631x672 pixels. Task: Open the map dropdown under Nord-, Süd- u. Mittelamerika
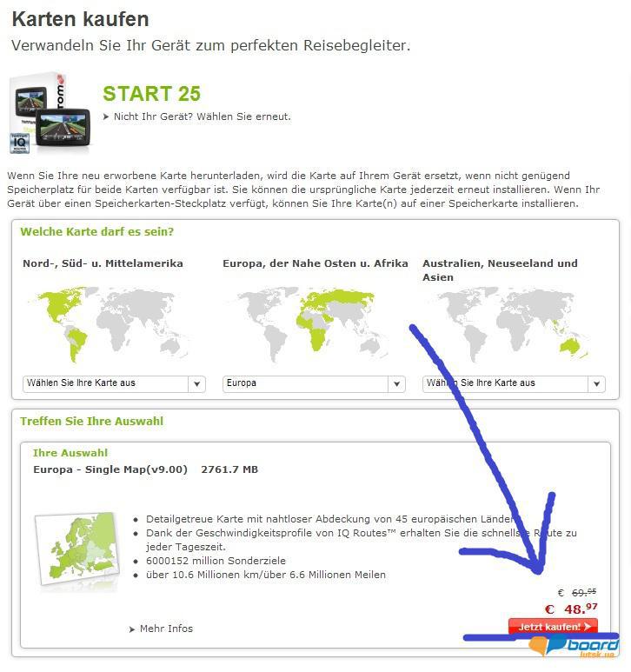pos(113,383)
